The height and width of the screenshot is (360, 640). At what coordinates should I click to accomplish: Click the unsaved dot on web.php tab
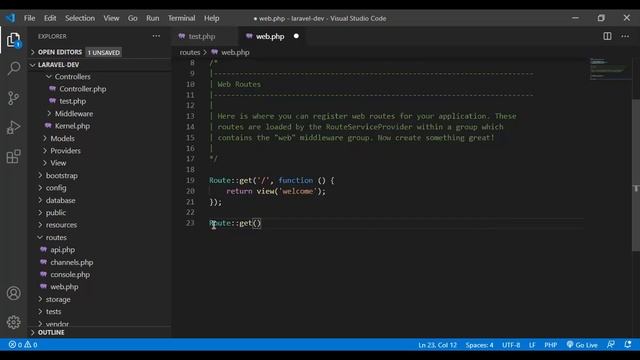[296, 36]
